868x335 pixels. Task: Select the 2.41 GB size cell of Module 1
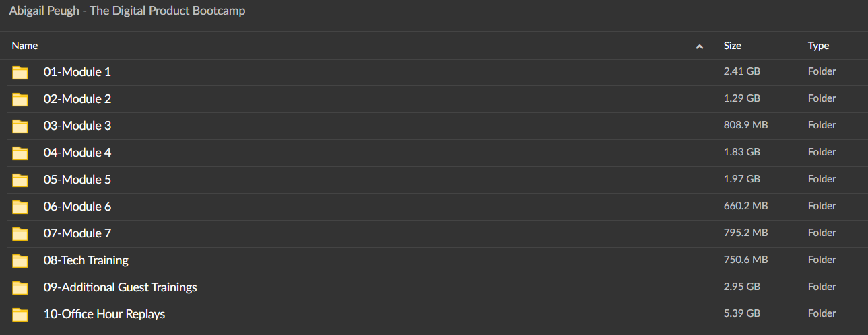tap(742, 71)
